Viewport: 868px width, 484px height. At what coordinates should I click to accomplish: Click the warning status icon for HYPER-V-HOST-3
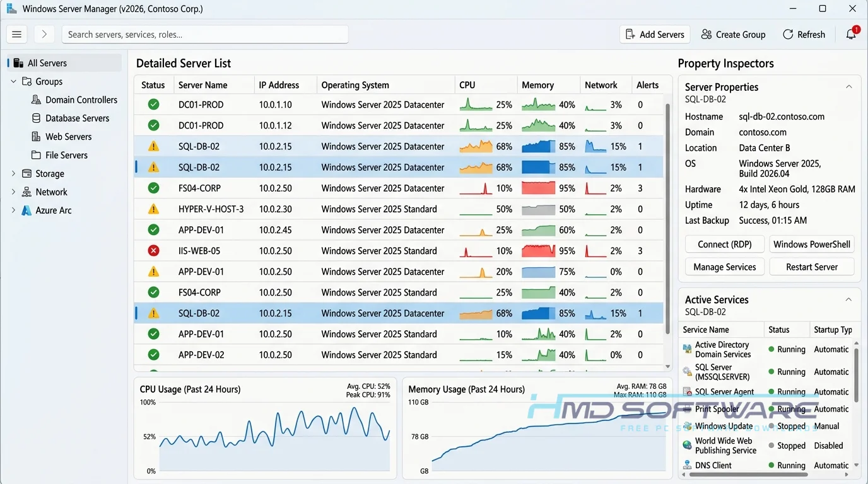point(153,209)
